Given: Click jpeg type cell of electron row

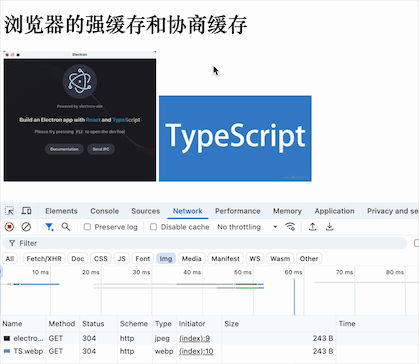Looking at the screenshot, I should point(162,338).
